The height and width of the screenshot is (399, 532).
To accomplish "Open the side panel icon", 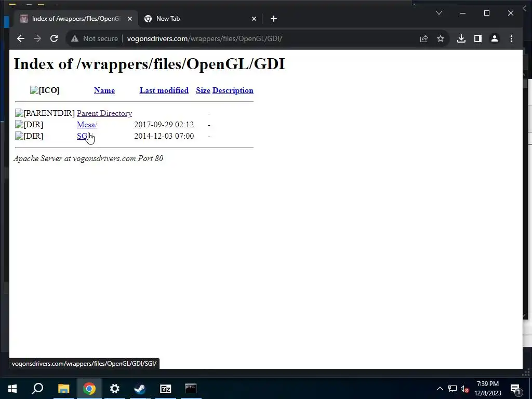I will [x=478, y=38].
